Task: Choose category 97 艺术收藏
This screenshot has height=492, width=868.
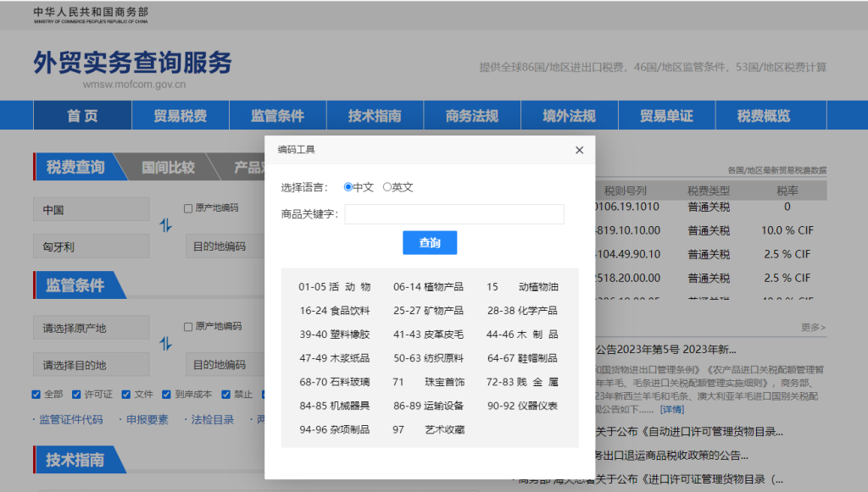Action: tap(428, 429)
